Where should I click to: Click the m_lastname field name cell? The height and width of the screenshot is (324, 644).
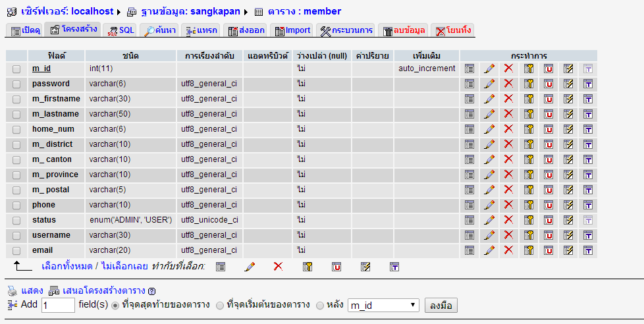[56, 114]
